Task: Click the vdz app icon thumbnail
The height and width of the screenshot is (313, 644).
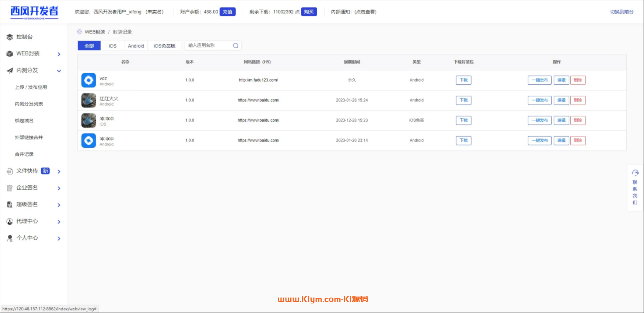Action: click(x=88, y=80)
